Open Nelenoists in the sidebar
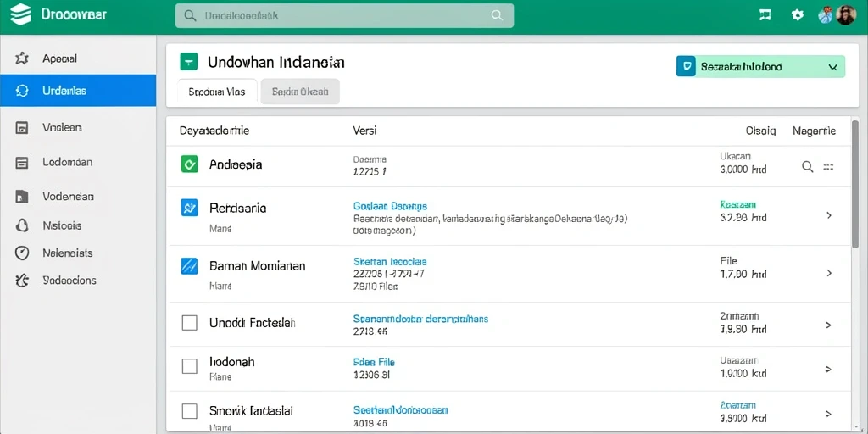This screenshot has height=434, width=868. click(x=78, y=253)
